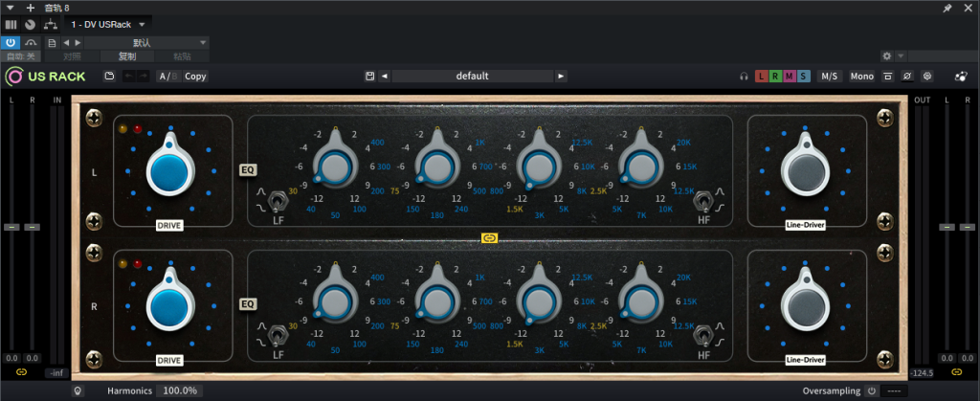This screenshot has height=401, width=980.
Task: Click the automation curve icon next to power
Action: pyautogui.click(x=31, y=43)
